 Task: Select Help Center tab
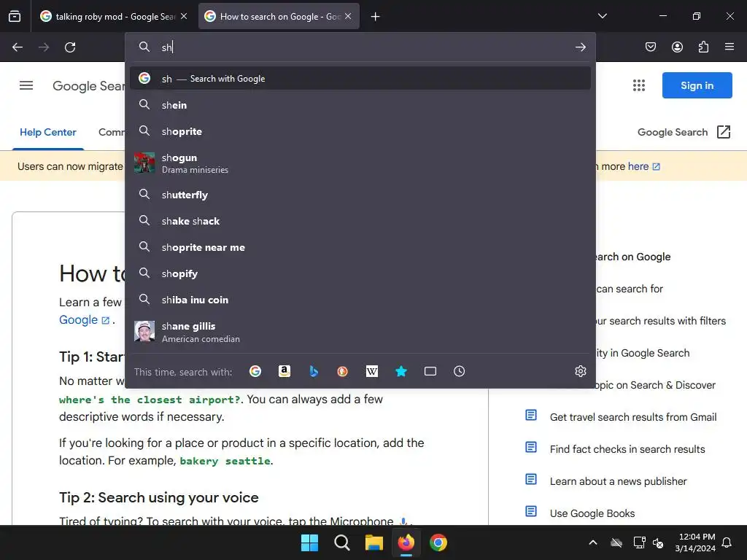coord(47,133)
